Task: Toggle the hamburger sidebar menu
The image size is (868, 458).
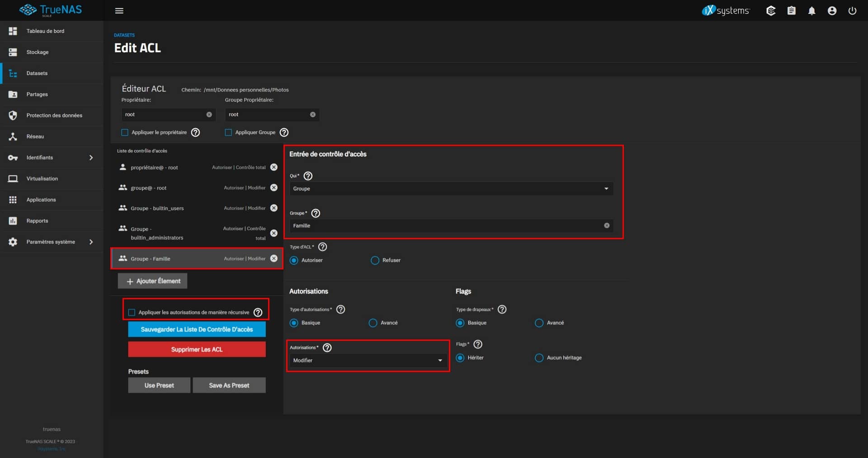Action: 119,11
